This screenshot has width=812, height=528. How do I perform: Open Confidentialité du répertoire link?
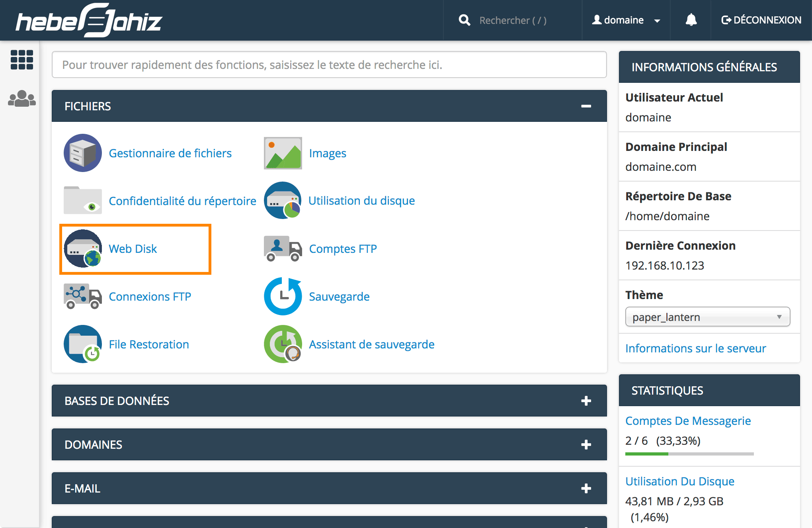(183, 201)
